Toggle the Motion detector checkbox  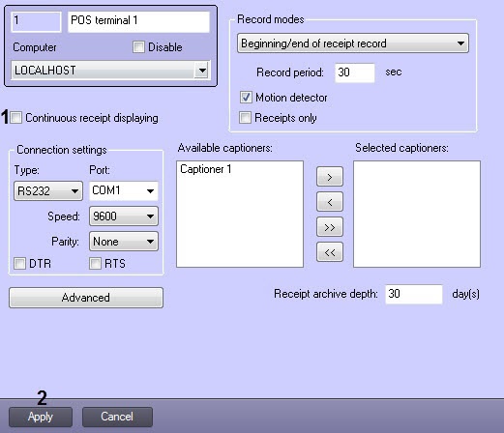pyautogui.click(x=246, y=97)
